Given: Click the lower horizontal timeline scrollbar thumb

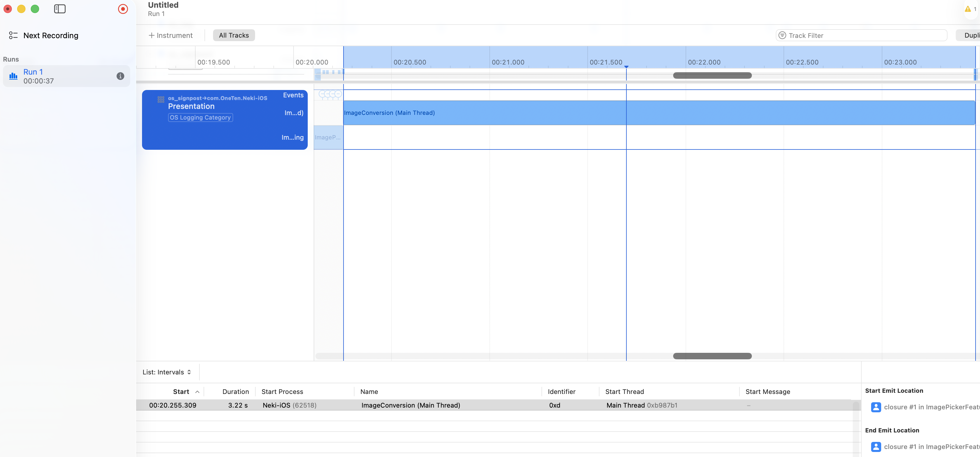Looking at the screenshot, I should pos(712,356).
